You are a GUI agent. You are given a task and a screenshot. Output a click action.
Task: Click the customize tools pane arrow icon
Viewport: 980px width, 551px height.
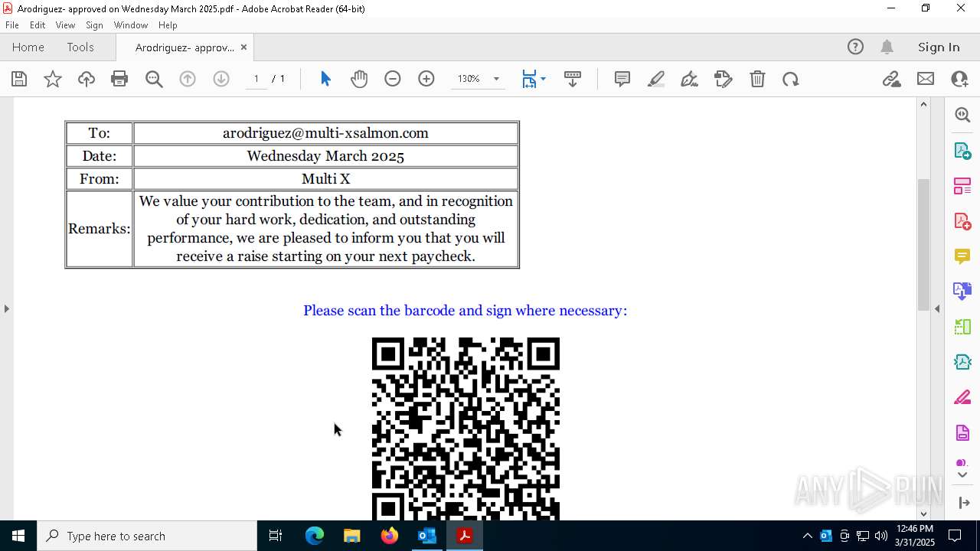click(962, 503)
